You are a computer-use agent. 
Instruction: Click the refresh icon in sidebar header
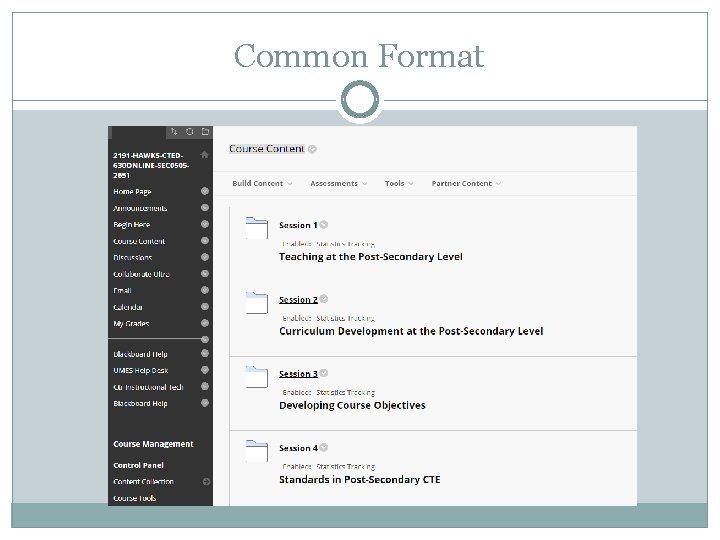[x=189, y=132]
